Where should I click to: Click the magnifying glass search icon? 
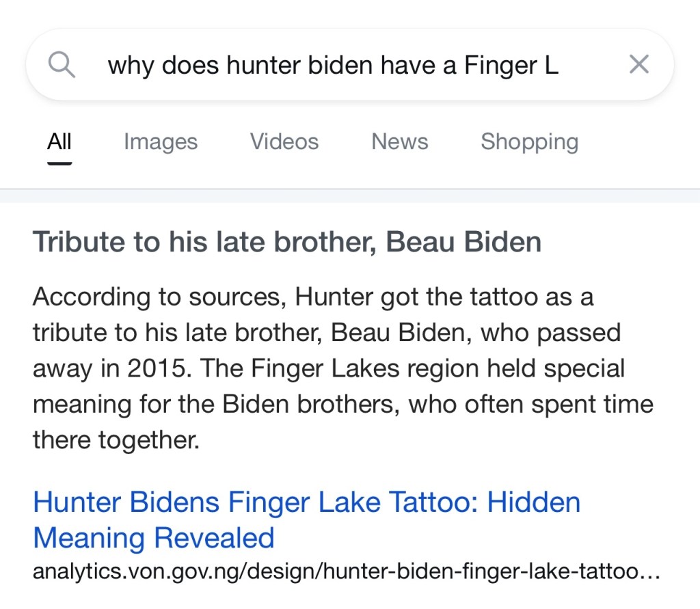tap(62, 66)
